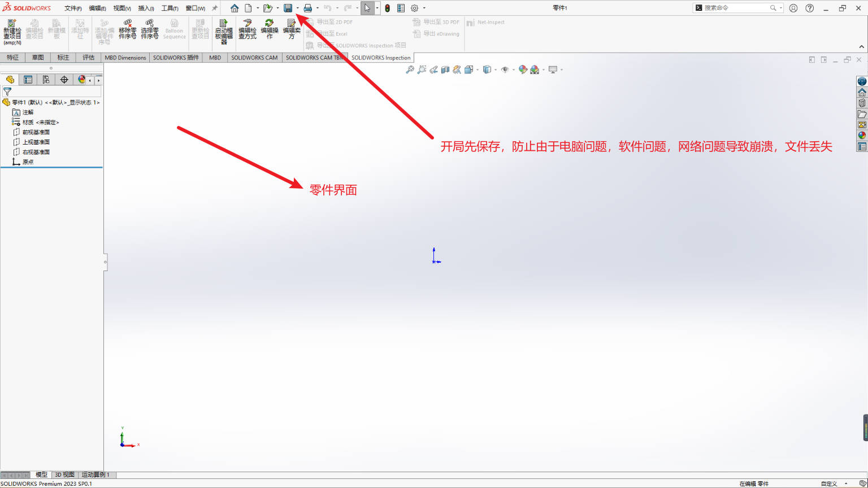Open File Explorer folder in task pane
The width and height of the screenshot is (868, 488).
tap(862, 114)
